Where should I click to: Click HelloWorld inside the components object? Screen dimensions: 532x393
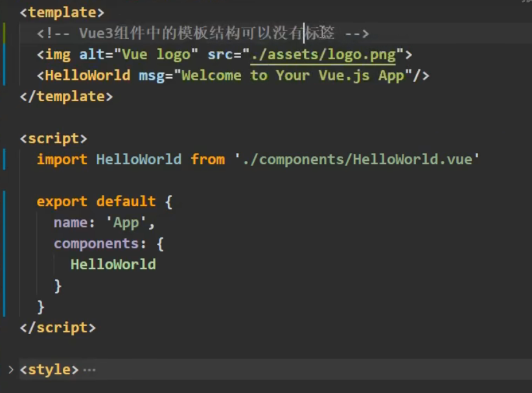[x=113, y=265]
